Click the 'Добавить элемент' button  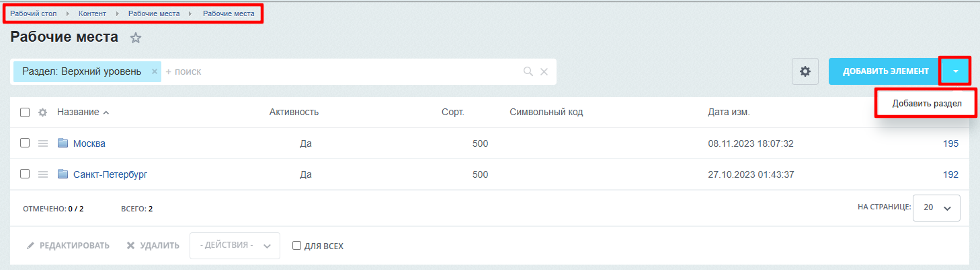[x=885, y=71]
